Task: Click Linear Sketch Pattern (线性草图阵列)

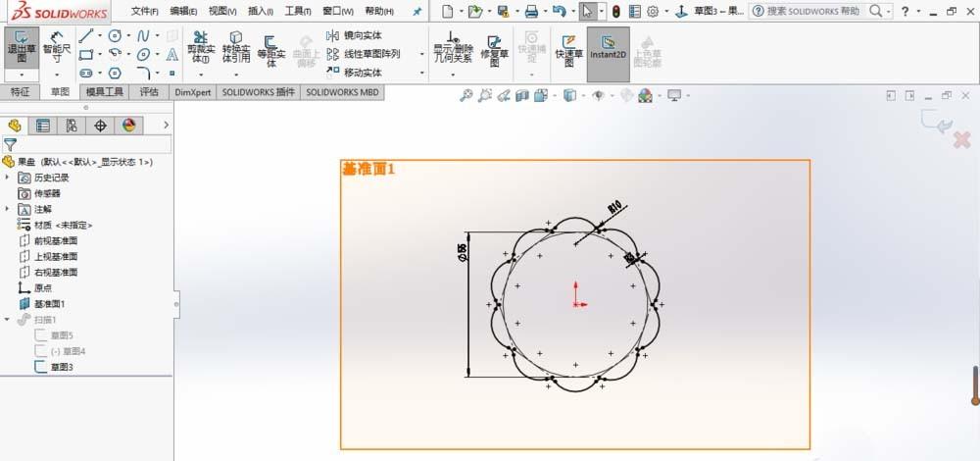Action: [x=364, y=54]
